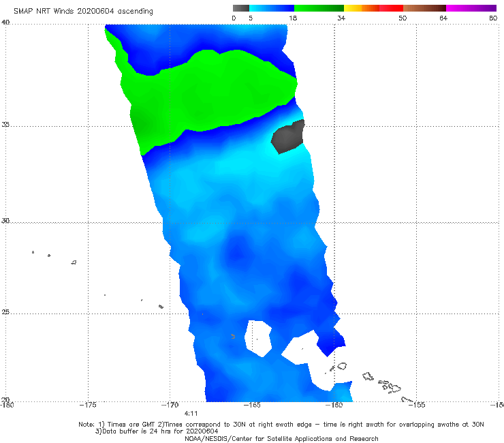Click the latitude axis label '25'

pyautogui.click(x=5, y=312)
